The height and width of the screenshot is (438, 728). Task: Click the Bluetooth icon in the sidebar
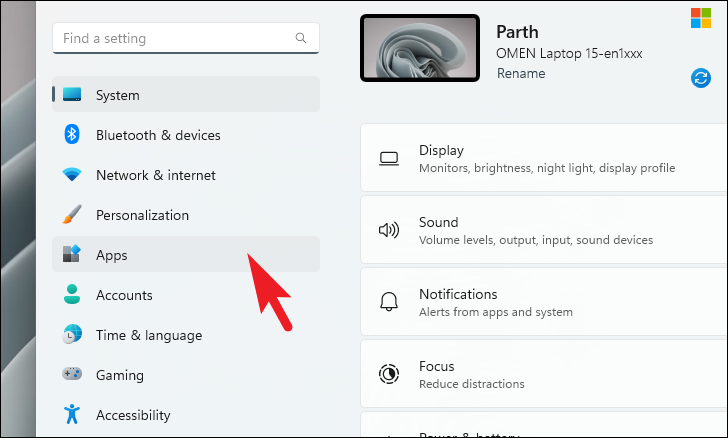pos(72,135)
